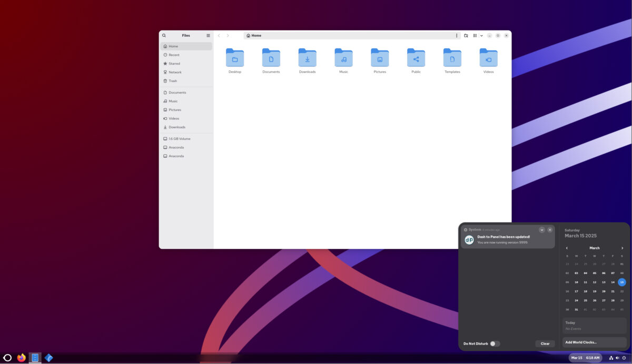This screenshot has height=364, width=632.
Task: Open the 1.6 GB Volume drive
Action: pos(178,138)
